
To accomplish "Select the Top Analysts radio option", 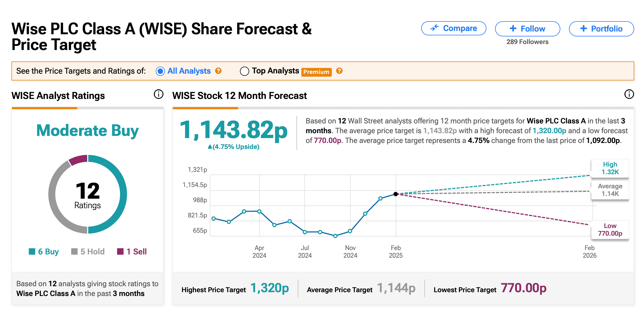I will (245, 71).
